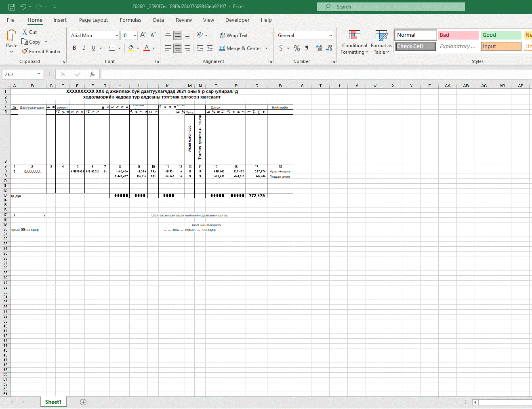
Task: Toggle Bold formatting
Action: tap(74, 48)
